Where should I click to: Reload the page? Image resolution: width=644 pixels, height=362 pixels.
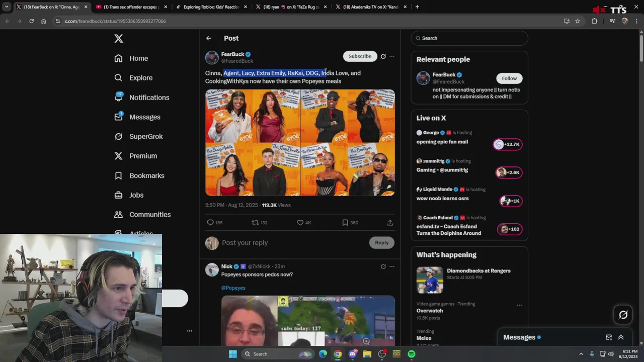(31, 21)
